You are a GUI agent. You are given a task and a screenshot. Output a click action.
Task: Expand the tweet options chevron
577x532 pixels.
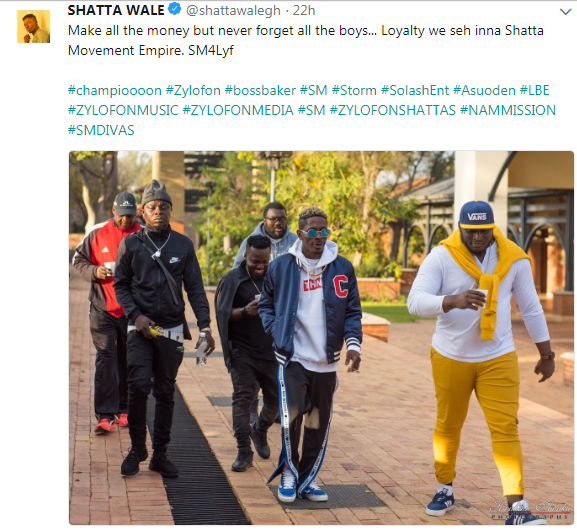tap(565, 12)
